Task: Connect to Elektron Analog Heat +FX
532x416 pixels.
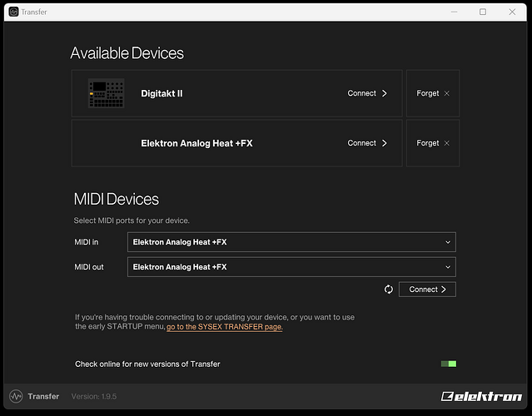Action: point(367,143)
